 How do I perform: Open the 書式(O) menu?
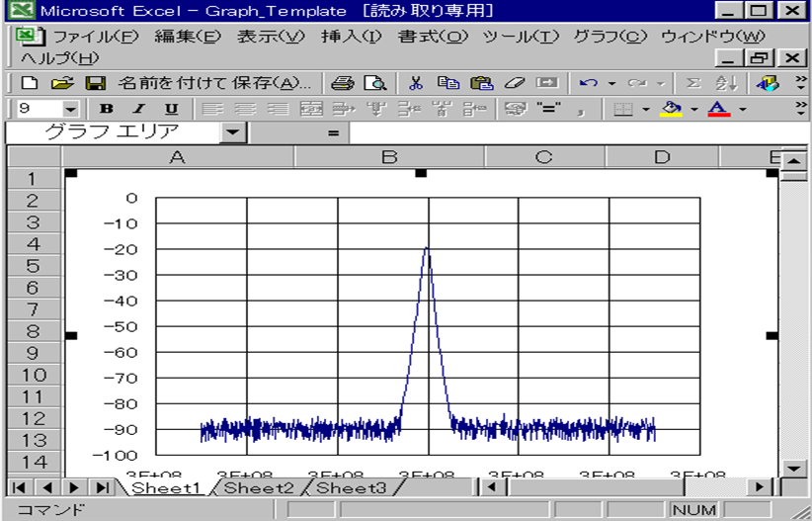pyautogui.click(x=433, y=37)
